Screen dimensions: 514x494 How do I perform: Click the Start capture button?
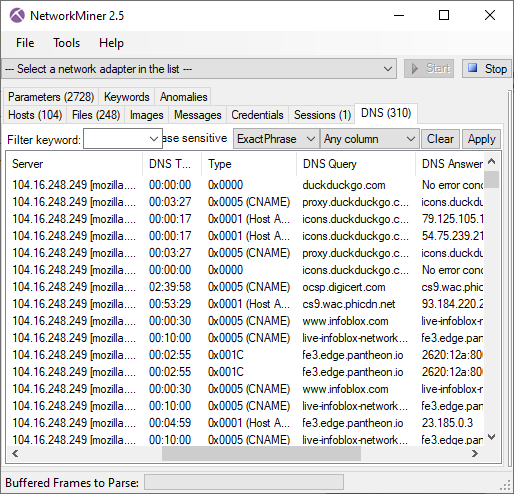tap(429, 69)
